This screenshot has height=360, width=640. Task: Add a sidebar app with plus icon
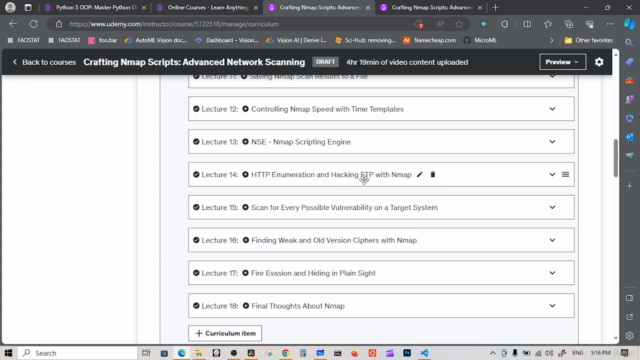pos(629,186)
